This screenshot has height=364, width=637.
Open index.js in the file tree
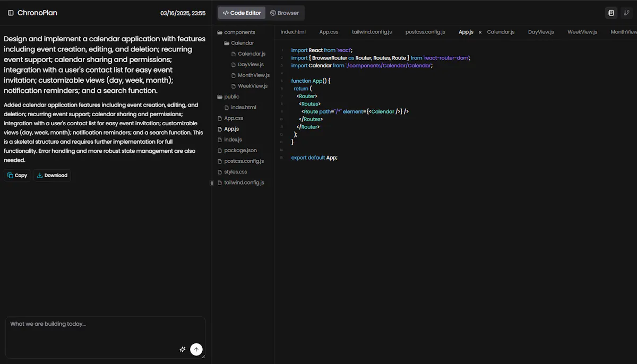229,140
